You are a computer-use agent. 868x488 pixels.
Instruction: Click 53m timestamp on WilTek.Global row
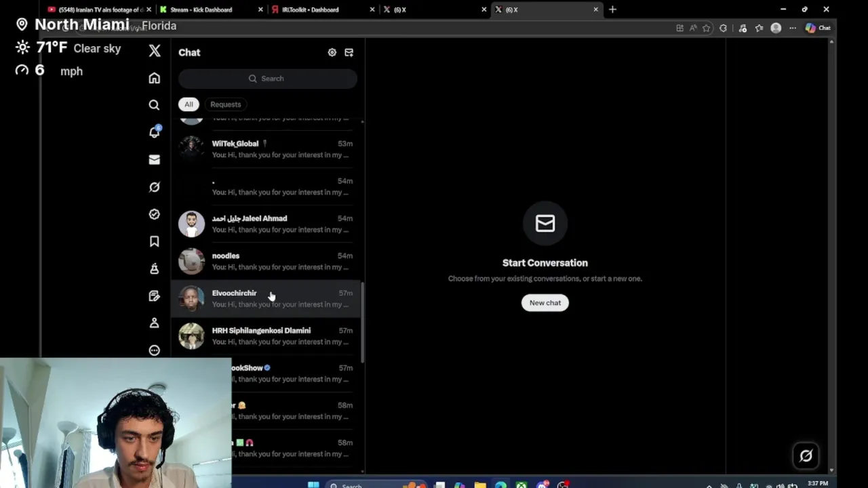pyautogui.click(x=345, y=144)
